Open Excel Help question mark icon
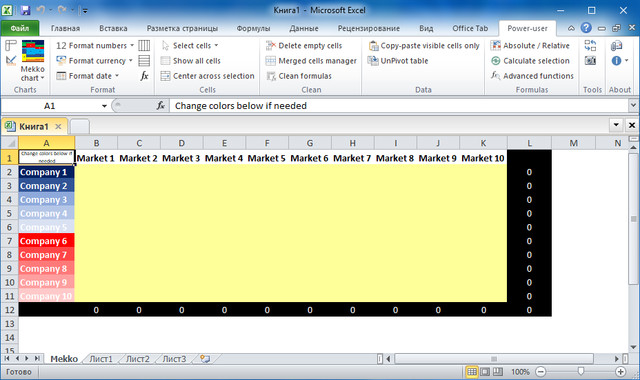Image resolution: width=640 pixels, height=380 pixels. click(x=586, y=28)
